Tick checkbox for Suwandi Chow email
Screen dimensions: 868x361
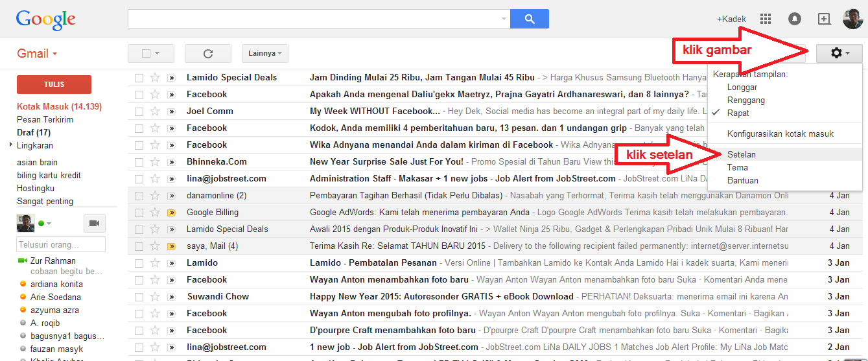(139, 297)
